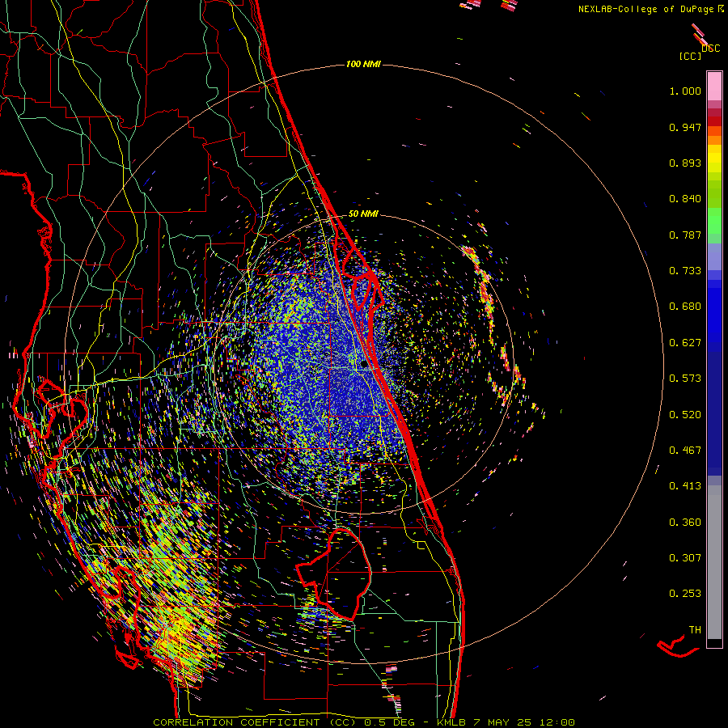Click the 0.787 legend value
This screenshot has height=728, width=728.
tap(685, 235)
